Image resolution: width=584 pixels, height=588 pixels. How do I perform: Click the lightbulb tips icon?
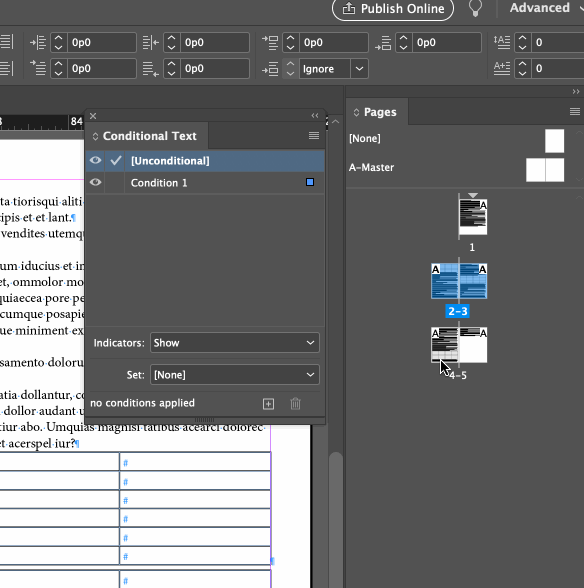(475, 8)
